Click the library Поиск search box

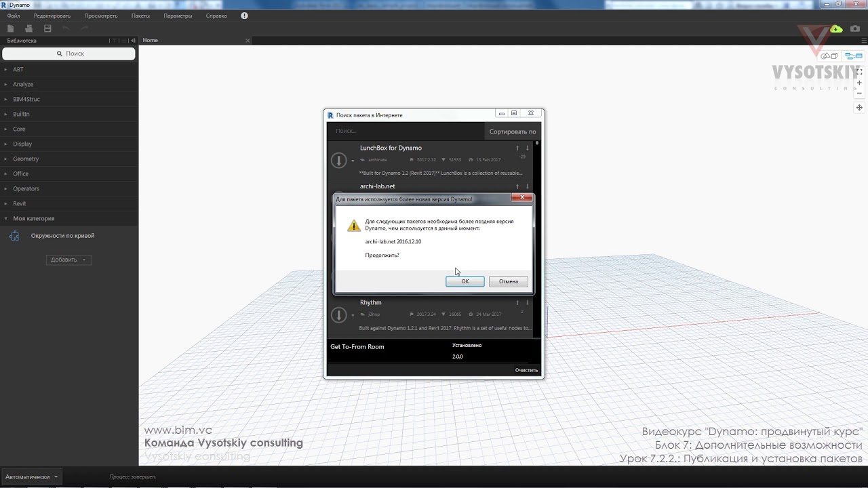(x=69, y=54)
